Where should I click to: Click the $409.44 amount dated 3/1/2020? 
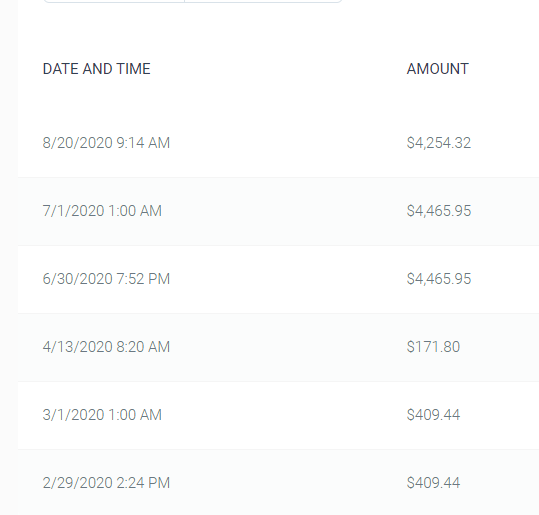tap(433, 415)
